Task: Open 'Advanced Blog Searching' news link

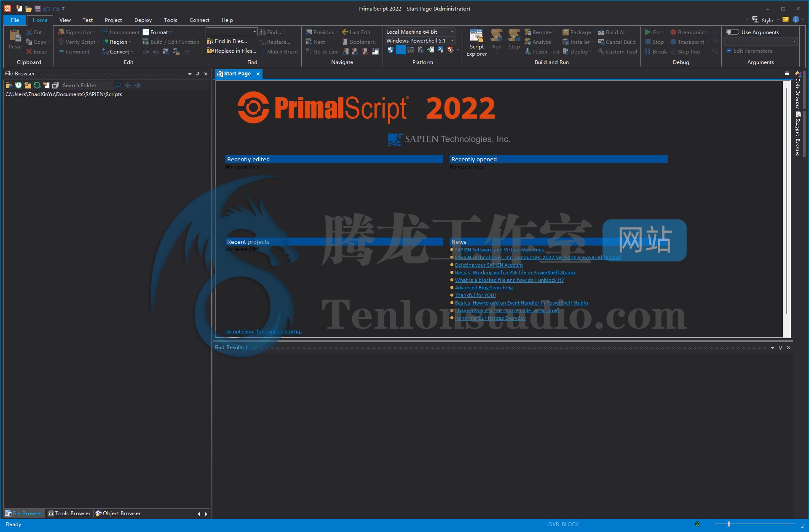Action: [x=484, y=288]
